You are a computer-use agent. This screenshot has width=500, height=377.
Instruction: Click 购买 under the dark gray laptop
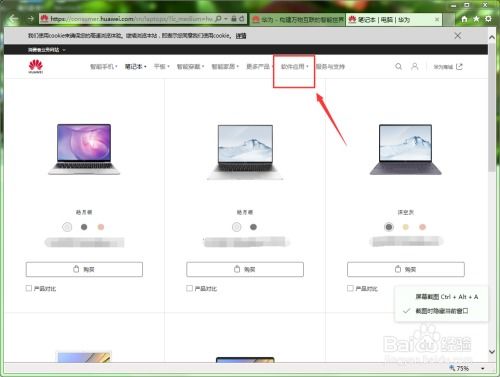(x=406, y=269)
